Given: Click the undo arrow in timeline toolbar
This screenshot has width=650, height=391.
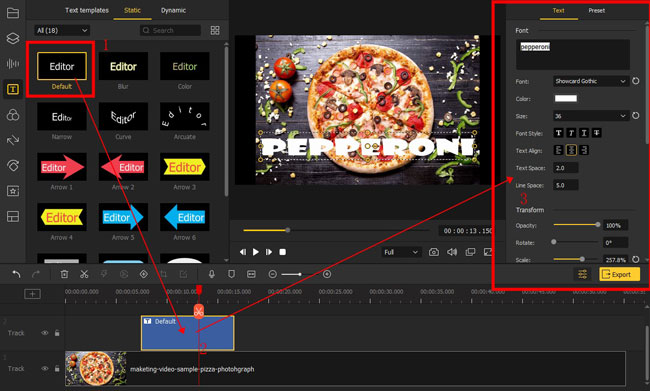Looking at the screenshot, I should (16, 274).
